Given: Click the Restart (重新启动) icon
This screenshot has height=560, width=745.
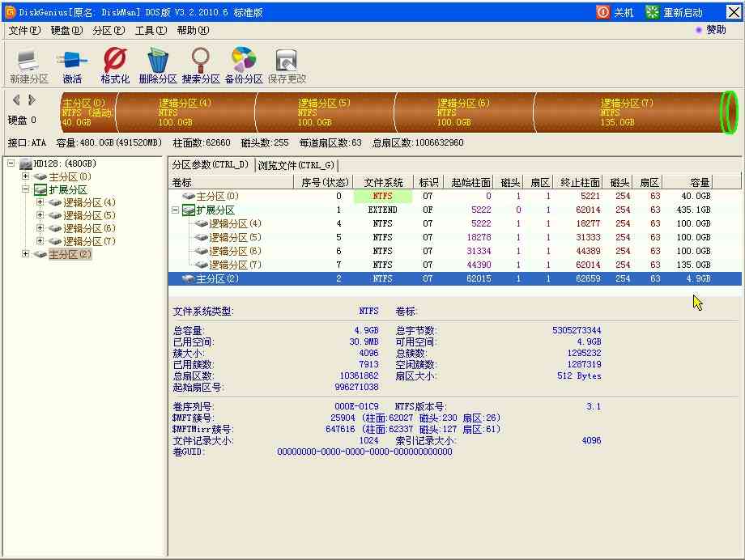Looking at the screenshot, I should pyautogui.click(x=652, y=12).
